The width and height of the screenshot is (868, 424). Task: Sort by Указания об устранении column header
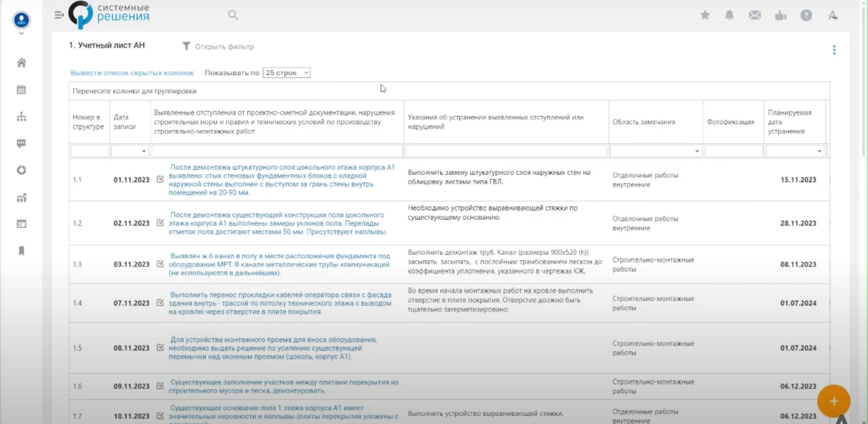point(495,122)
